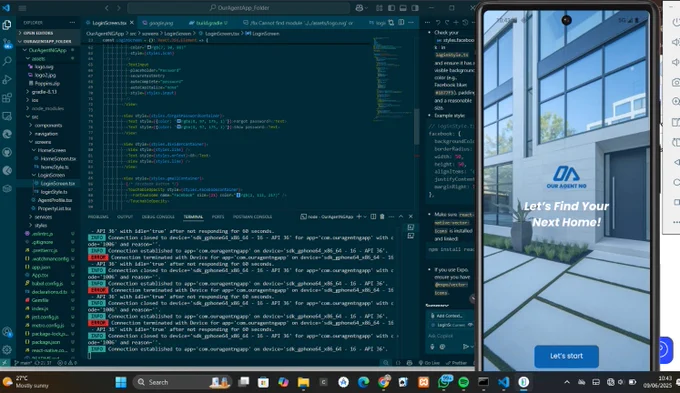This screenshot has width=680, height=393.
Task: Open the Extensions view
Action: coord(7,98)
